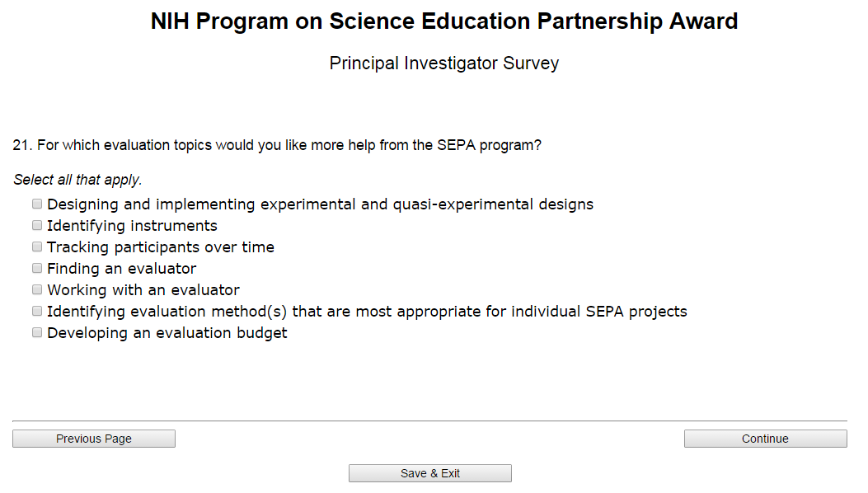Viewport: 868px width, 493px height.
Task: Tick the Identifying instruments checkbox
Action: (37, 225)
